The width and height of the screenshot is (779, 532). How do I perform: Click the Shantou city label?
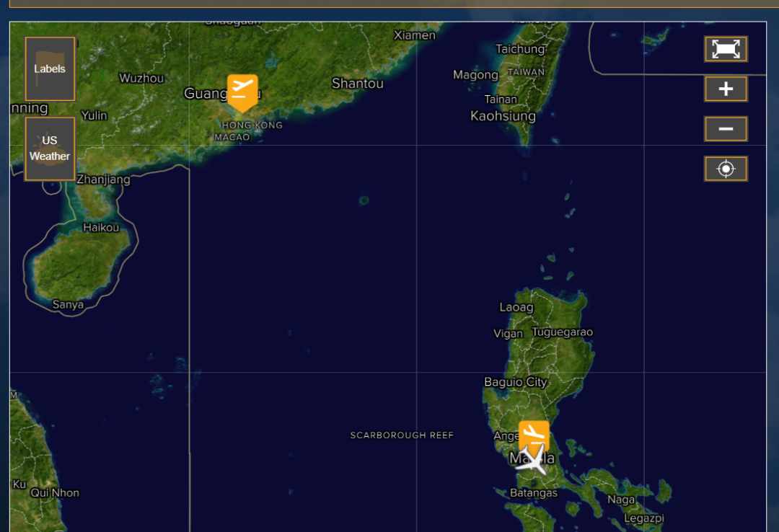358,84
